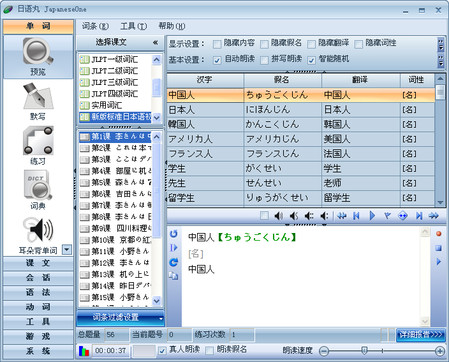Expand the lower settings row chevron
Screen dimensions: 449x362
click(x=441, y=61)
